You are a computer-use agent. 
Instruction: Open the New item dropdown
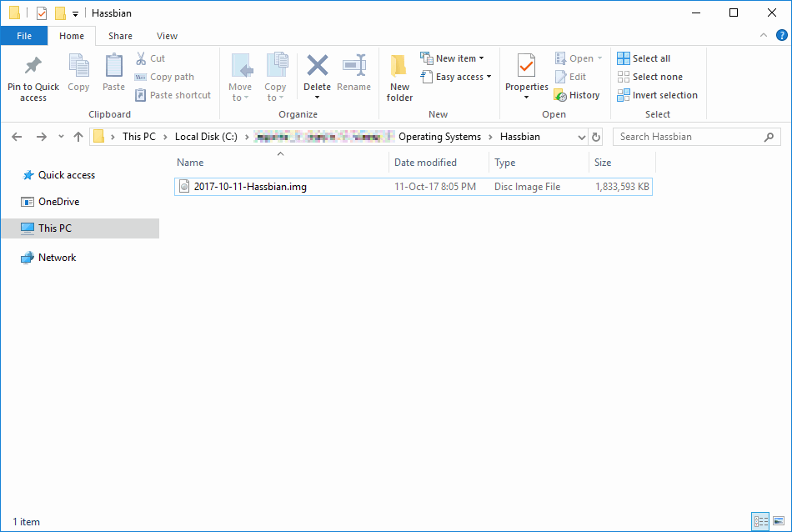(452, 58)
